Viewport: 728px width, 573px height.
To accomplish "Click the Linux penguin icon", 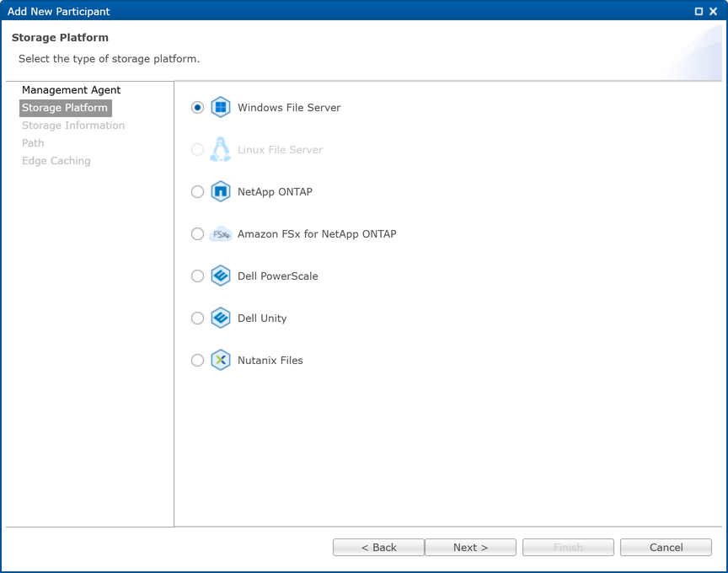I will [221, 149].
